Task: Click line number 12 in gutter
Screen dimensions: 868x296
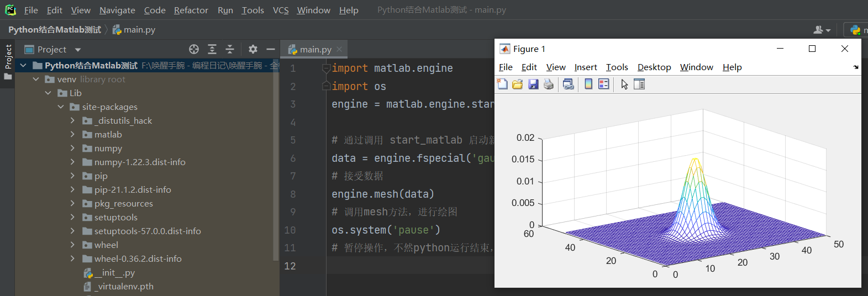Action: click(290, 266)
